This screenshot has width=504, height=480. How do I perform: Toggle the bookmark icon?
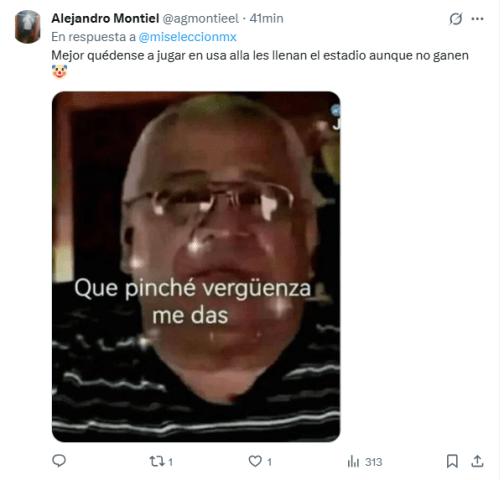452,461
